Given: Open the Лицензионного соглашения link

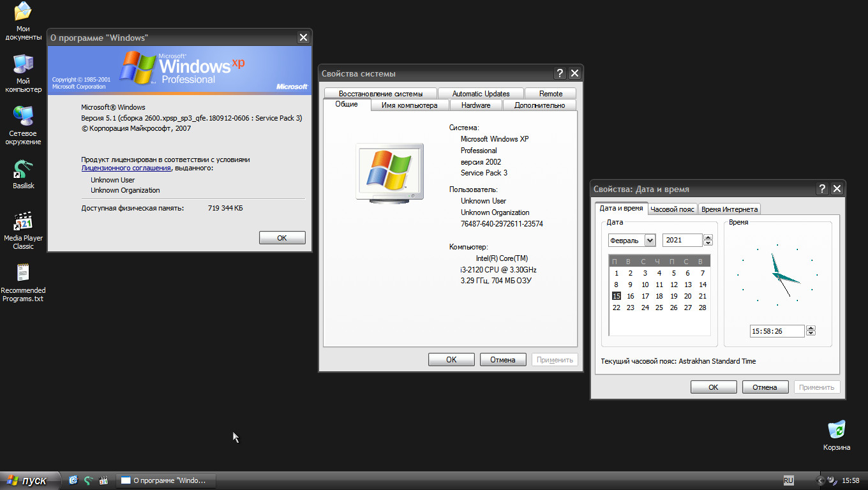Looking at the screenshot, I should pyautogui.click(x=126, y=168).
